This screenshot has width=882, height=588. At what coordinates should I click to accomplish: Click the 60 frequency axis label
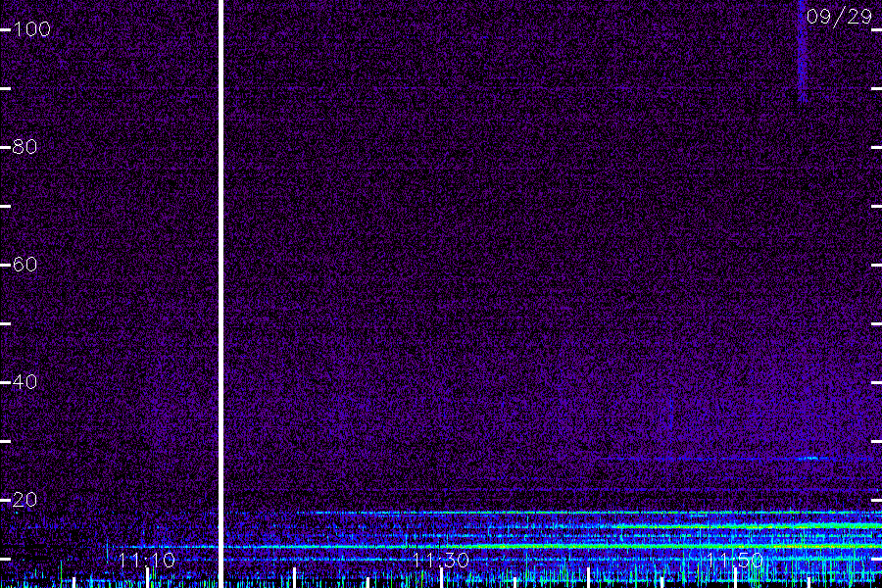point(25,265)
